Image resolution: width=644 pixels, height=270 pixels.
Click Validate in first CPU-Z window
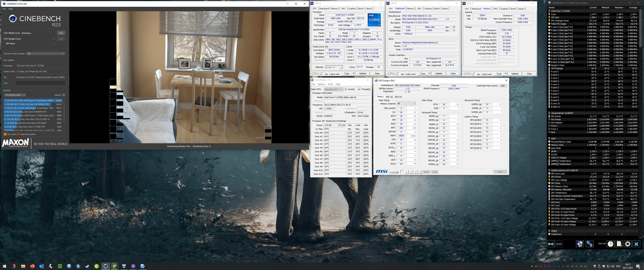tap(362, 73)
